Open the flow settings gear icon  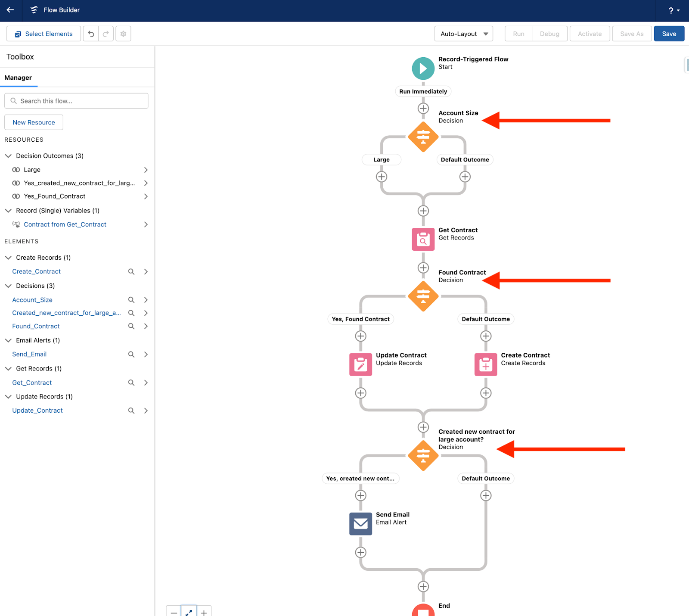coord(123,33)
